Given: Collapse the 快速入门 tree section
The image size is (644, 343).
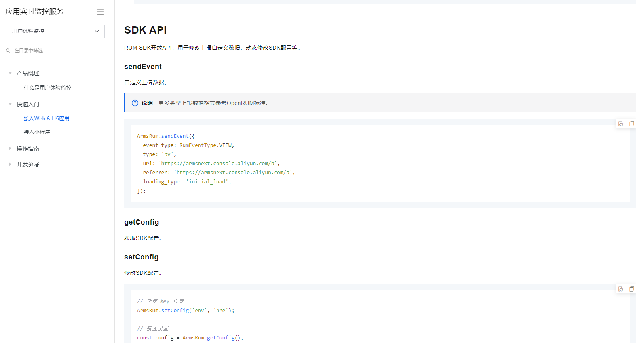Looking at the screenshot, I should [10, 104].
